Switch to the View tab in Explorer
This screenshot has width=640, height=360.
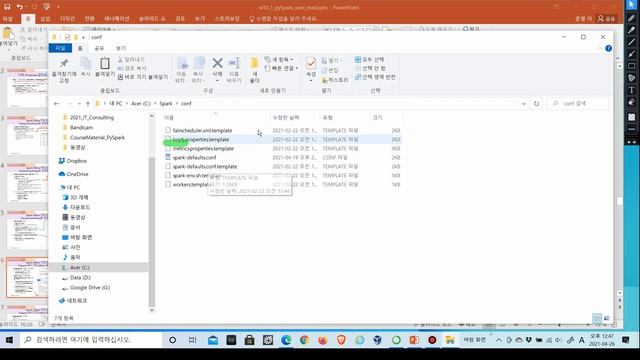pos(121,48)
